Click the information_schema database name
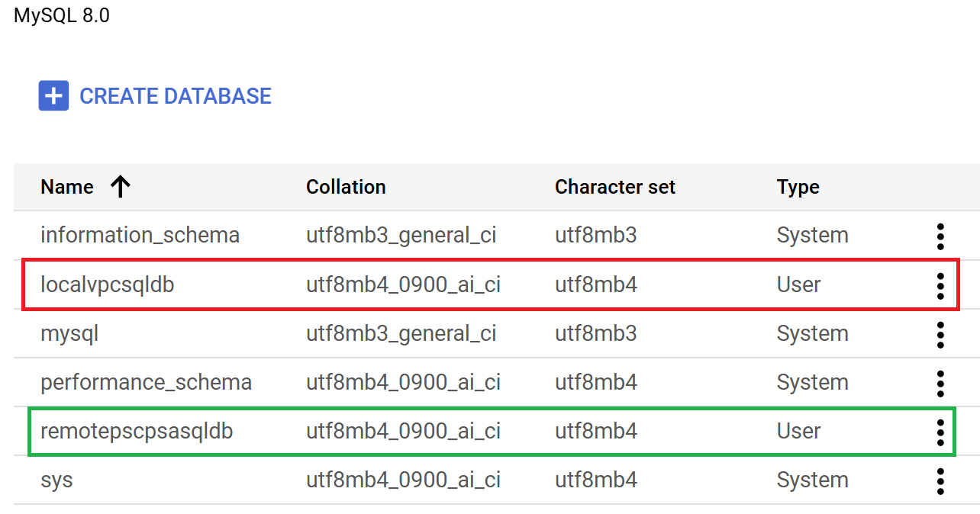This screenshot has width=980, height=514. pos(140,235)
